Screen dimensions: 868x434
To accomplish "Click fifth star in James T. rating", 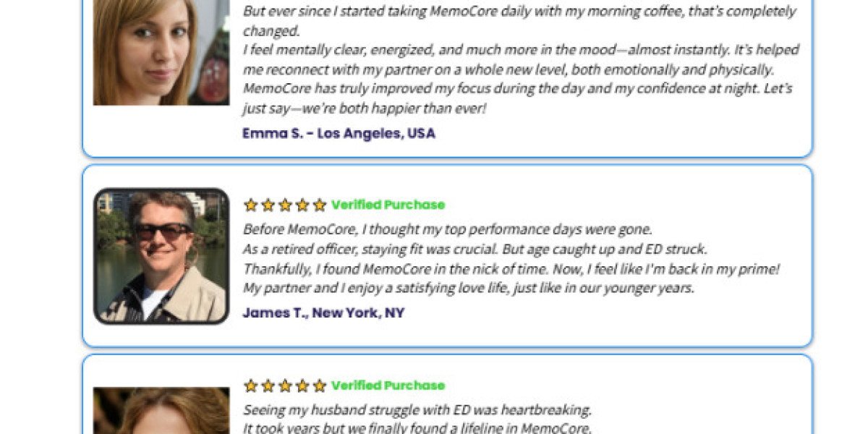I will pyautogui.click(x=319, y=205).
